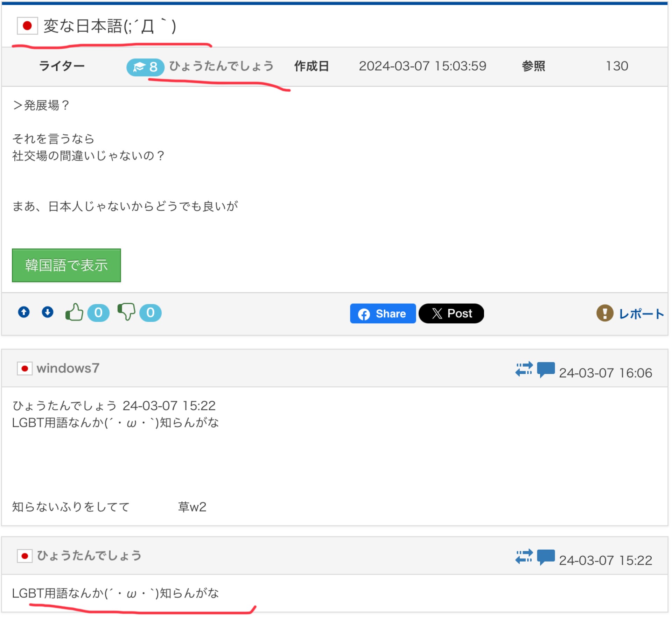
Task: Open commenter ひょうたんでしょう profile in the last comment
Action: point(89,556)
